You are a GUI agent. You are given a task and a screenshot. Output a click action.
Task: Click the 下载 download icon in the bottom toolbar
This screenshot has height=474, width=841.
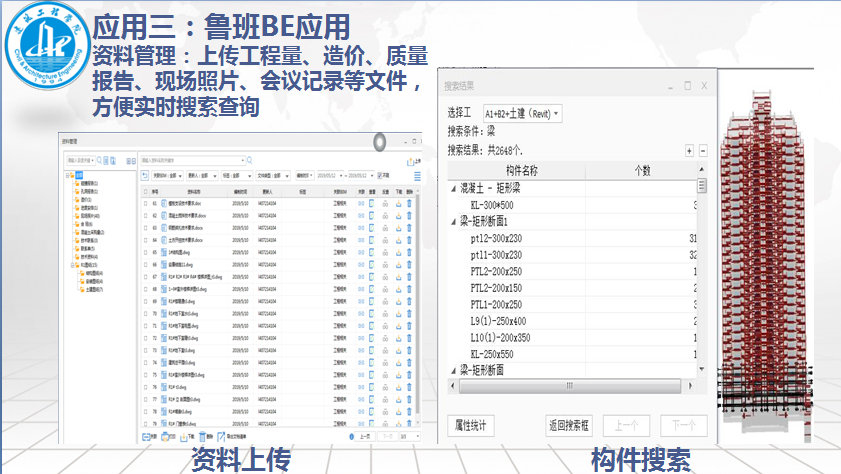tap(183, 437)
